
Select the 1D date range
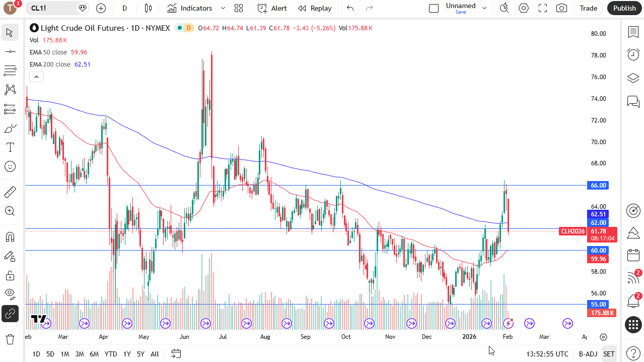point(36,354)
